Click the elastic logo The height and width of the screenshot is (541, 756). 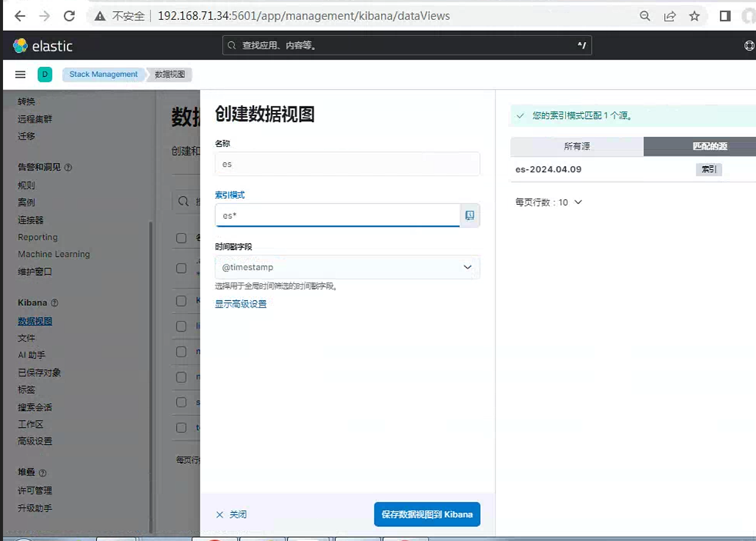(x=43, y=46)
